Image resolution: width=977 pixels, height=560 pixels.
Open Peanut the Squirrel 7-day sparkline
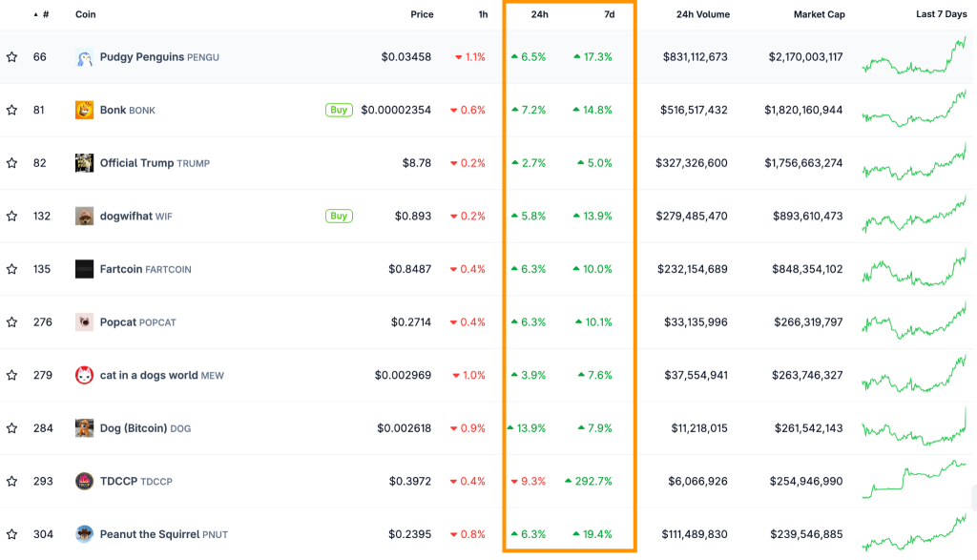(914, 532)
